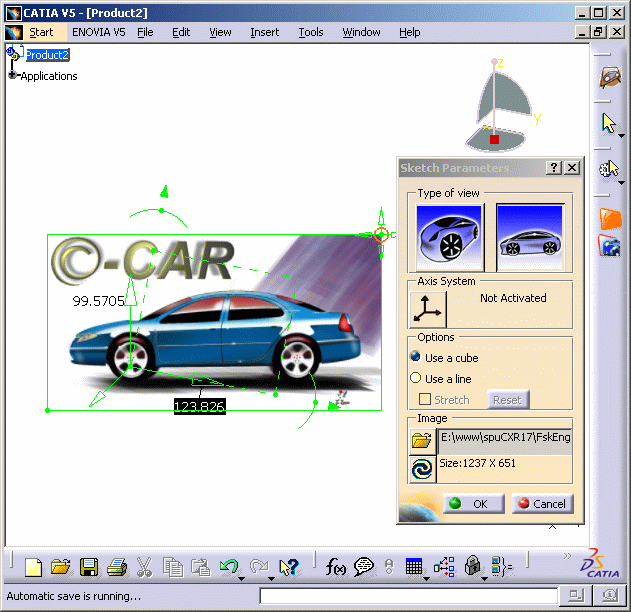Select the side car view type

point(530,237)
